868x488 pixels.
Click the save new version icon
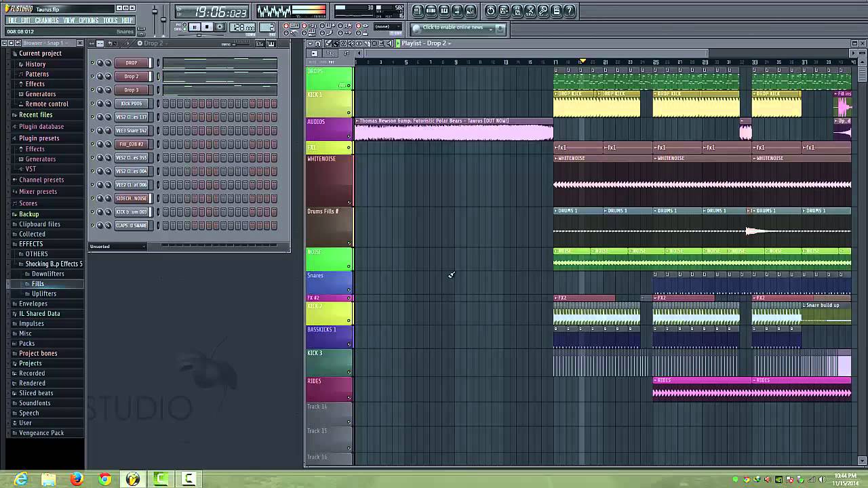504,11
